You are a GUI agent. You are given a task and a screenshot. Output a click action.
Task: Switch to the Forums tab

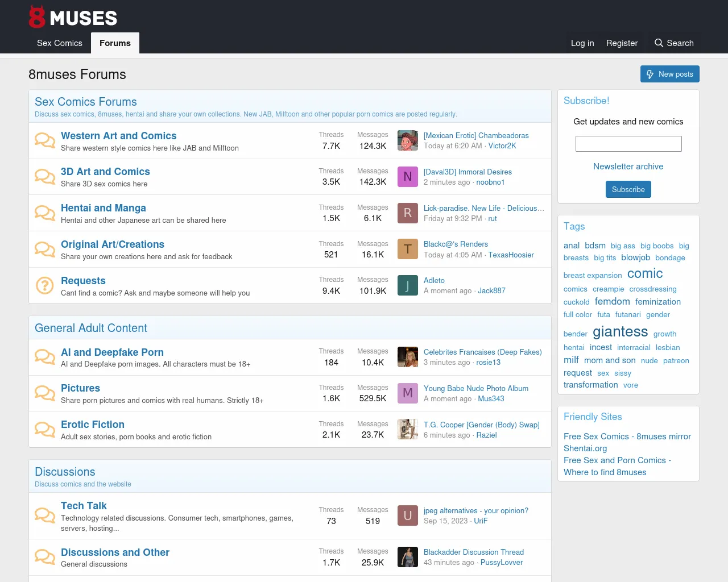(115, 43)
